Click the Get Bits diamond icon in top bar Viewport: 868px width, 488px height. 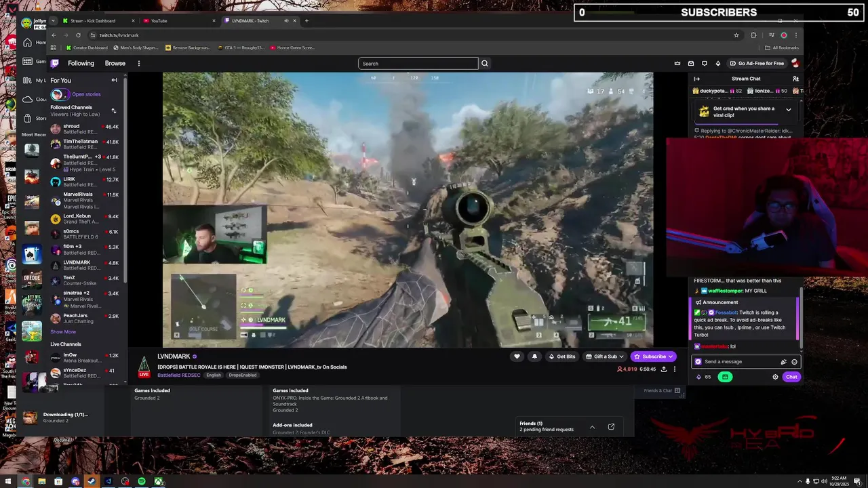pos(718,63)
